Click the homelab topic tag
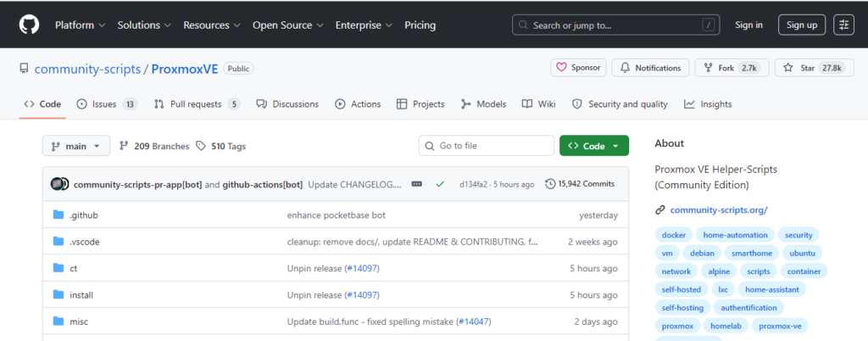868x341 pixels. [726, 325]
